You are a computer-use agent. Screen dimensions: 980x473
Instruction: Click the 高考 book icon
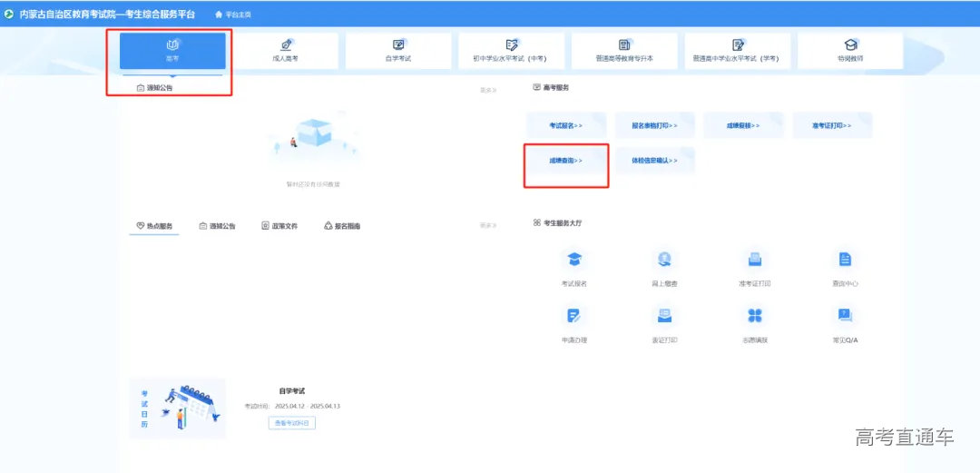[x=172, y=45]
